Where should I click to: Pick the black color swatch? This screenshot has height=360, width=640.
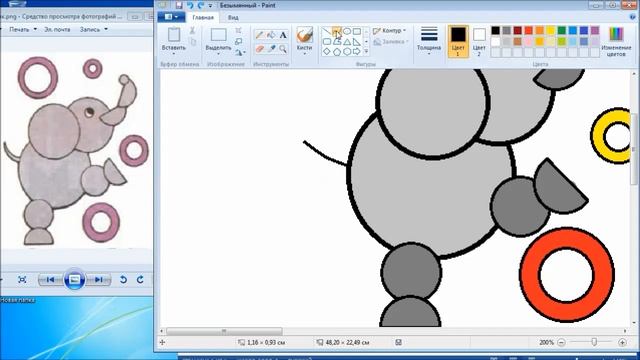click(x=496, y=30)
